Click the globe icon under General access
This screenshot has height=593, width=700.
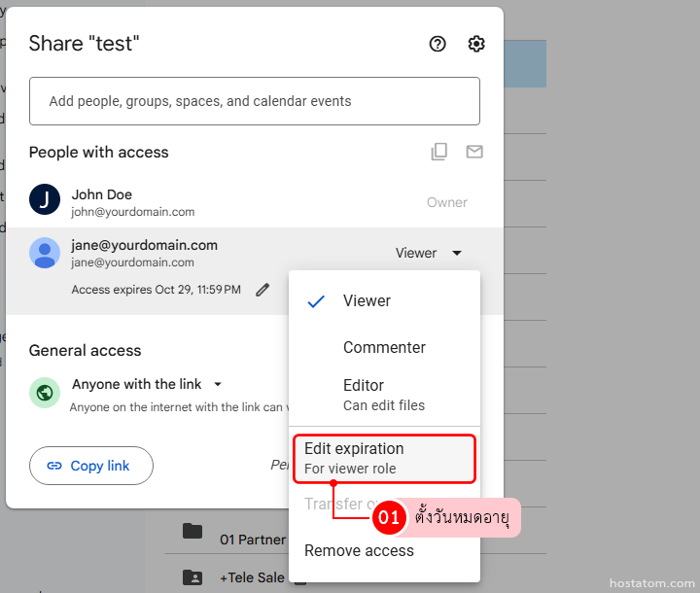click(45, 393)
